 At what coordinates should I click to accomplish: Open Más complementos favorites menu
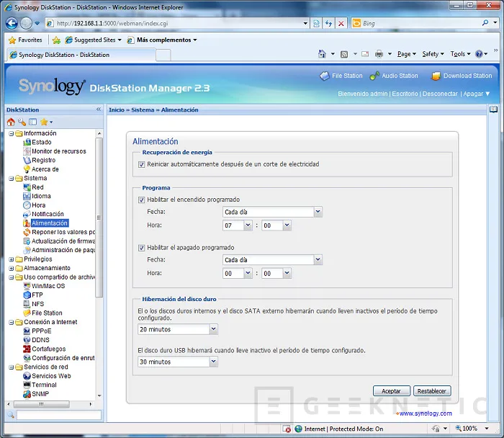click(162, 40)
